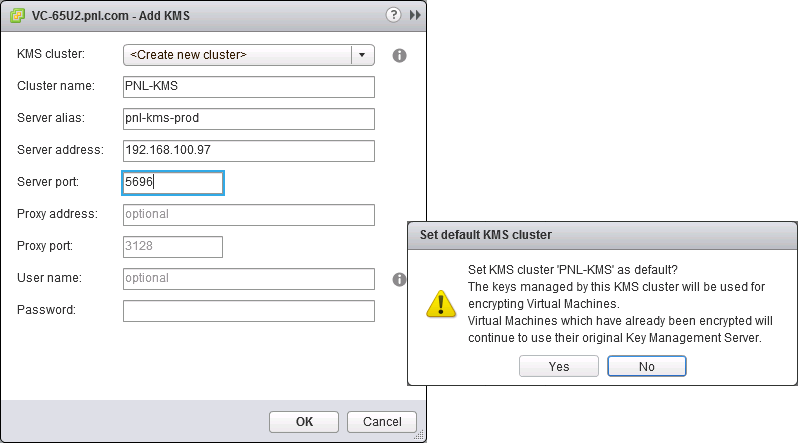Click the Proxy port label

[45, 246]
